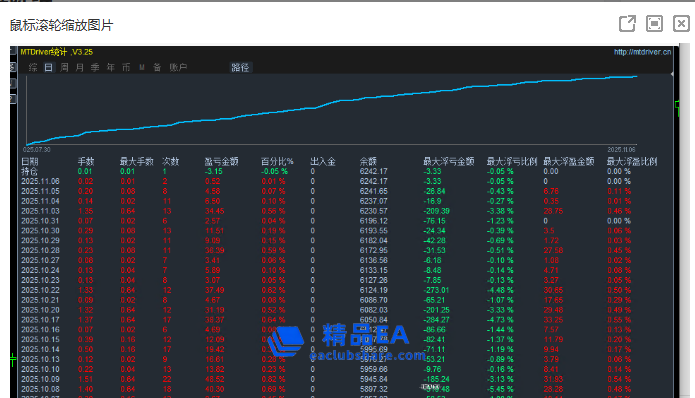This screenshot has width=695, height=398.
Task: Click balance value 6242.17 in 持仓 row
Action: (x=373, y=172)
